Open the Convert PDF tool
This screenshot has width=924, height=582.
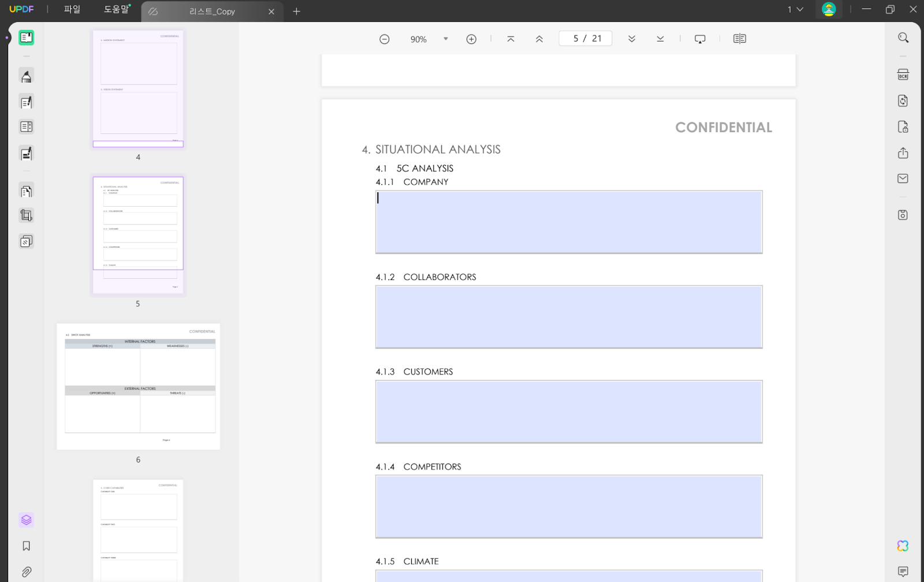pos(903,100)
